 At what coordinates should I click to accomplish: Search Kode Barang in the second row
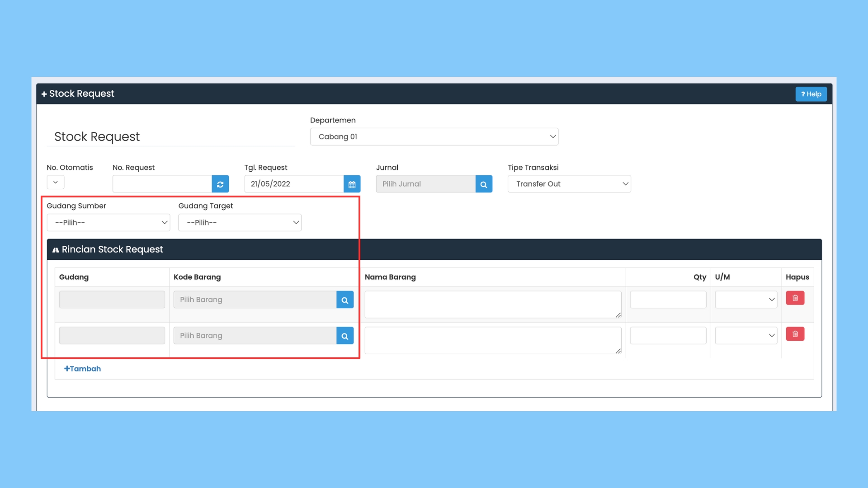pos(345,336)
